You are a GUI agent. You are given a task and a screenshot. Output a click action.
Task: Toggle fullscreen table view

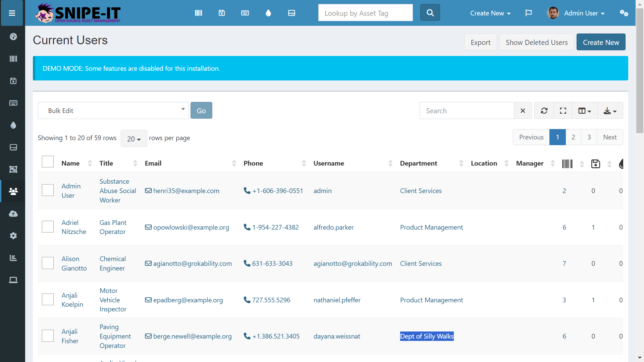pos(563,111)
